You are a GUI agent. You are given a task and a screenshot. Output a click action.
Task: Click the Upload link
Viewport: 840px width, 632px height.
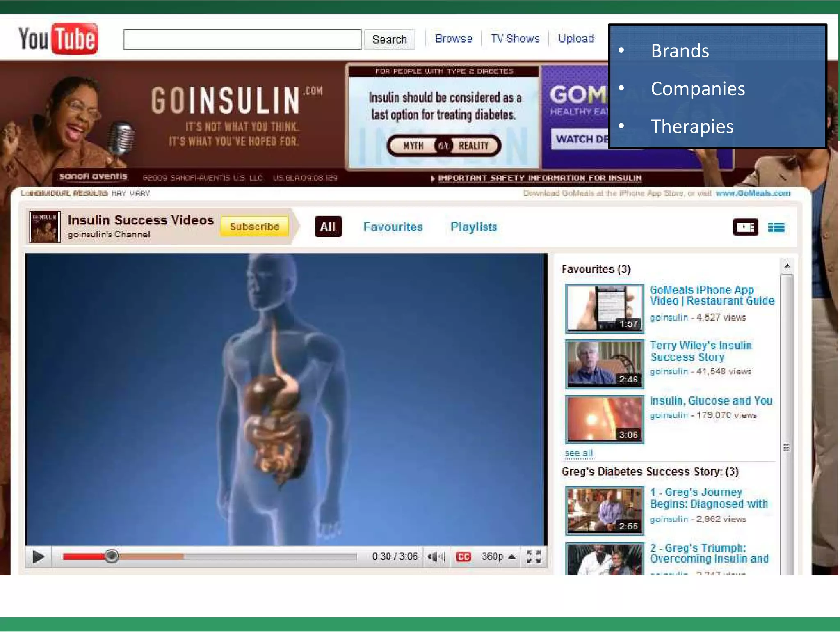tap(576, 39)
